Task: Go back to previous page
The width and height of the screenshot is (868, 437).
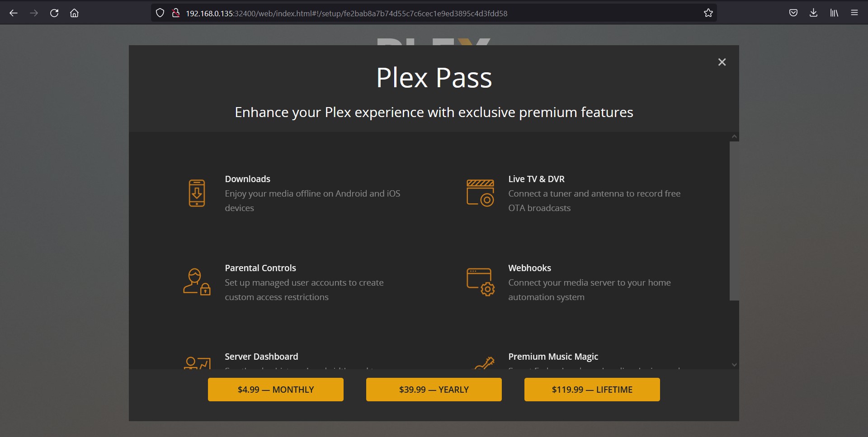Action: point(14,13)
